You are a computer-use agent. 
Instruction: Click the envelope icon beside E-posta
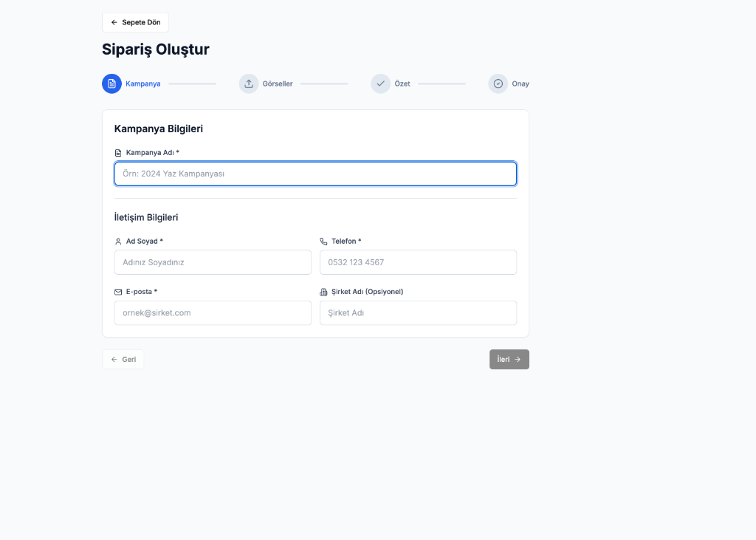pos(118,292)
